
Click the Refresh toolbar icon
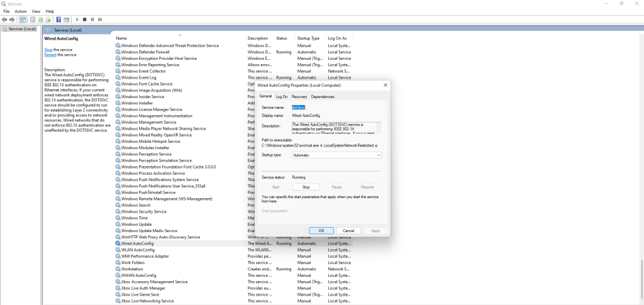click(41, 19)
